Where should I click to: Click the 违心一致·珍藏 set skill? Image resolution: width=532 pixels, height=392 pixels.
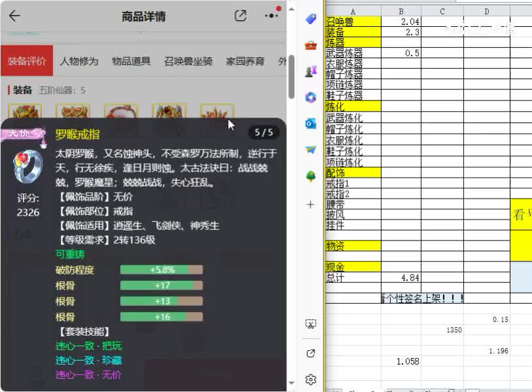(88, 360)
